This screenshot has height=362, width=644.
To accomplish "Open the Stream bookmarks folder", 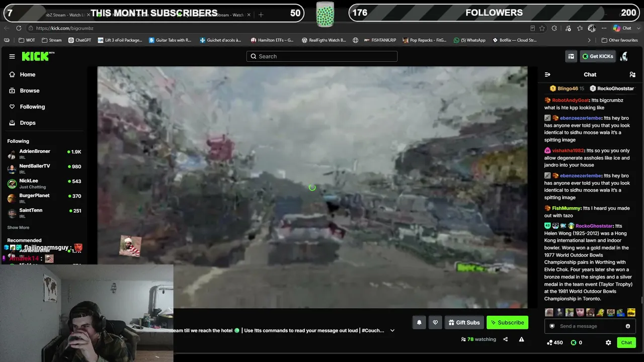I will 52,40.
